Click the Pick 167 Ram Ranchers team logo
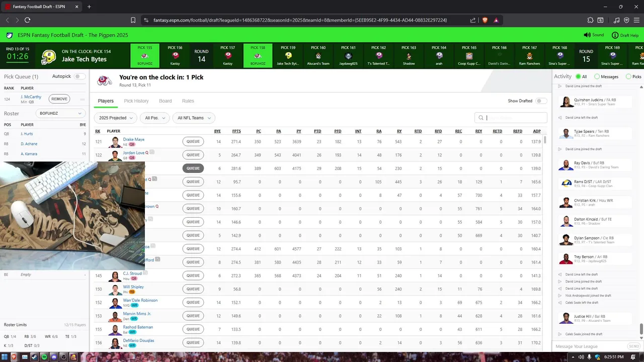 click(530, 56)
